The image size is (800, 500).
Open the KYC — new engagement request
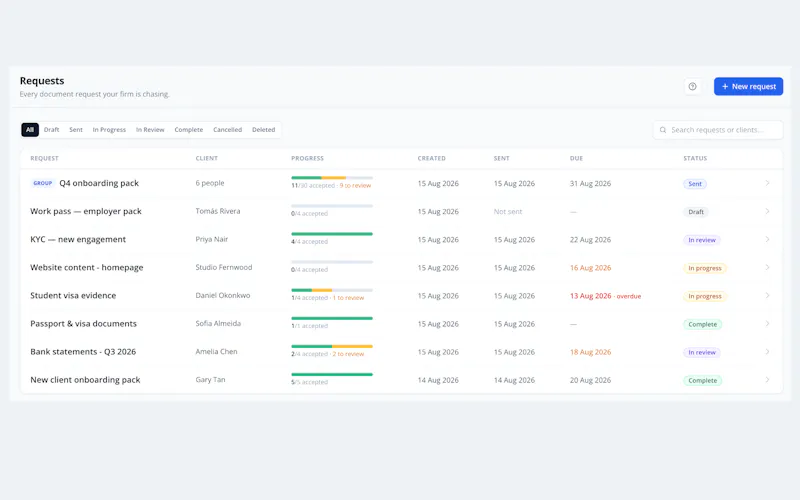coord(78,239)
